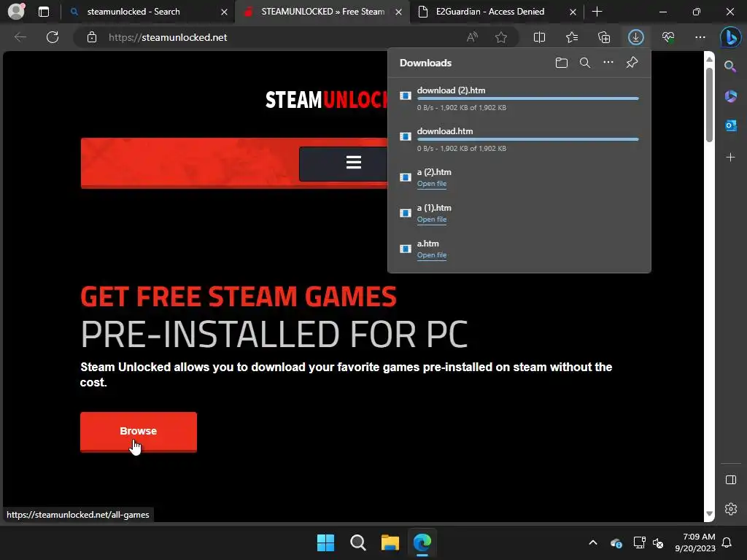Close the steamunlocked - Search tab

click(225, 12)
